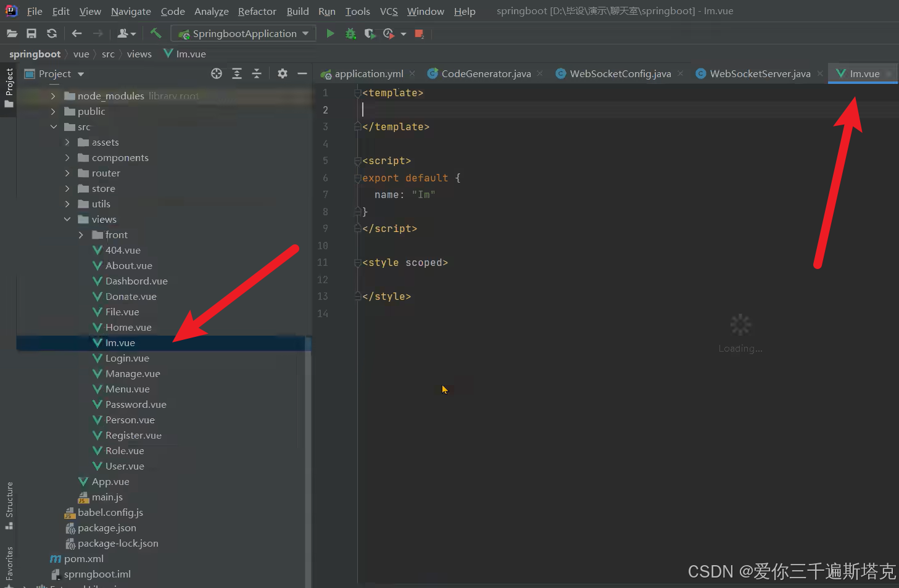Open the Project panel settings gear
899x588 pixels.
click(282, 73)
